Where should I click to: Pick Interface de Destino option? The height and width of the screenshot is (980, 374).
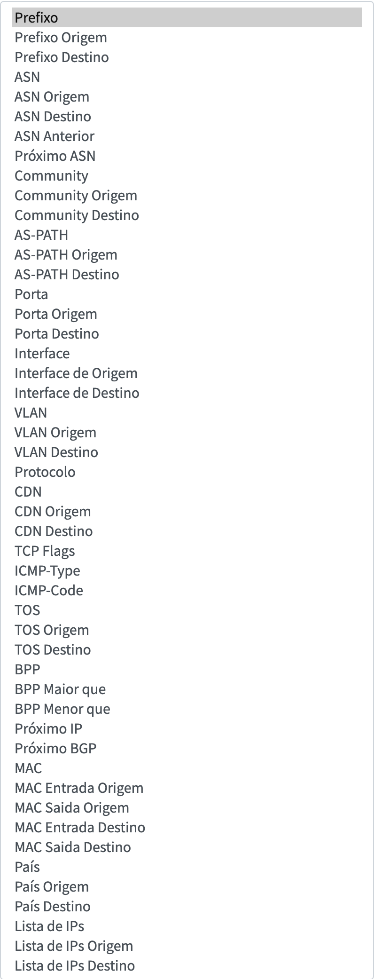pyautogui.click(x=187, y=393)
